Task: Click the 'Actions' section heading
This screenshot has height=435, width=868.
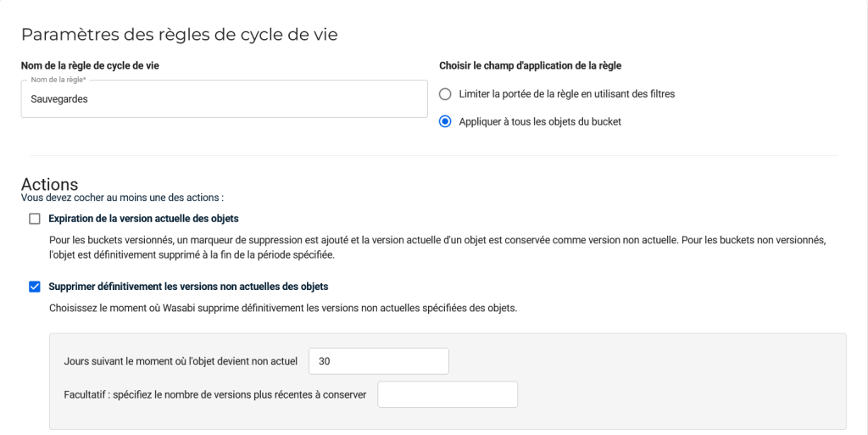Action: coord(49,184)
